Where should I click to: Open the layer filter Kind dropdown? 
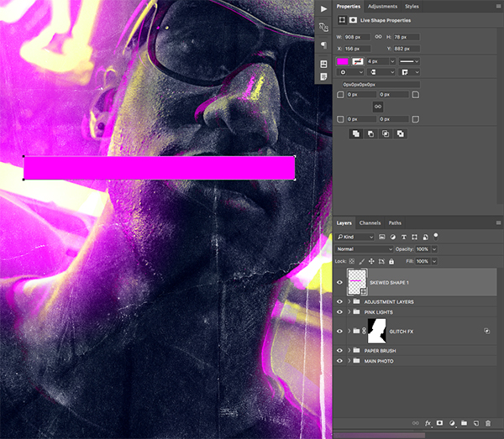[x=355, y=237]
